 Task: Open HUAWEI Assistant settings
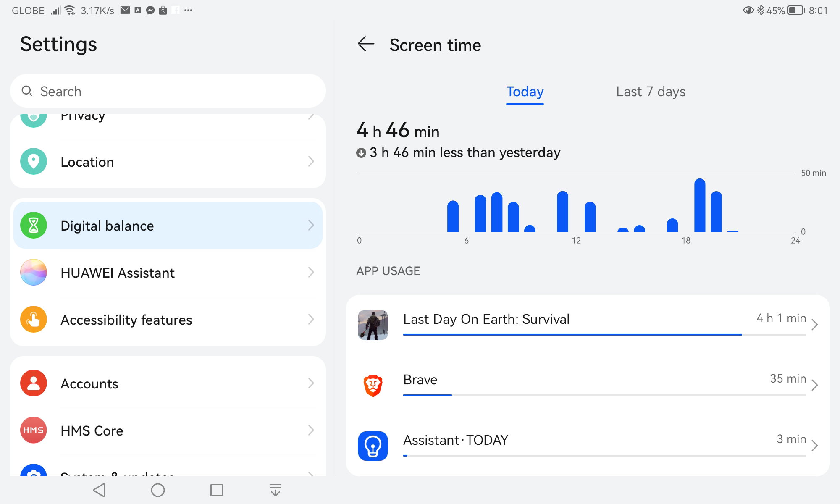click(168, 272)
